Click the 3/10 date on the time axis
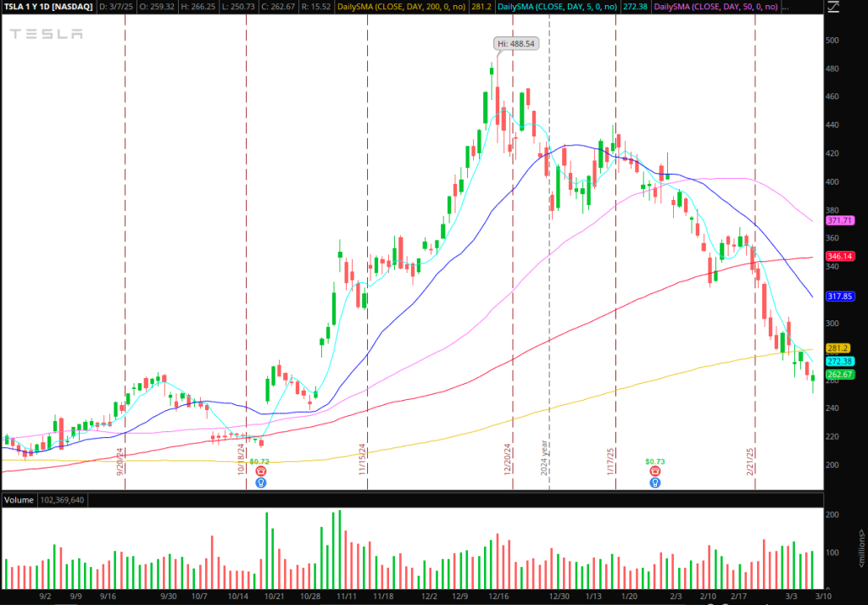This screenshot has width=868, height=605. [823, 597]
